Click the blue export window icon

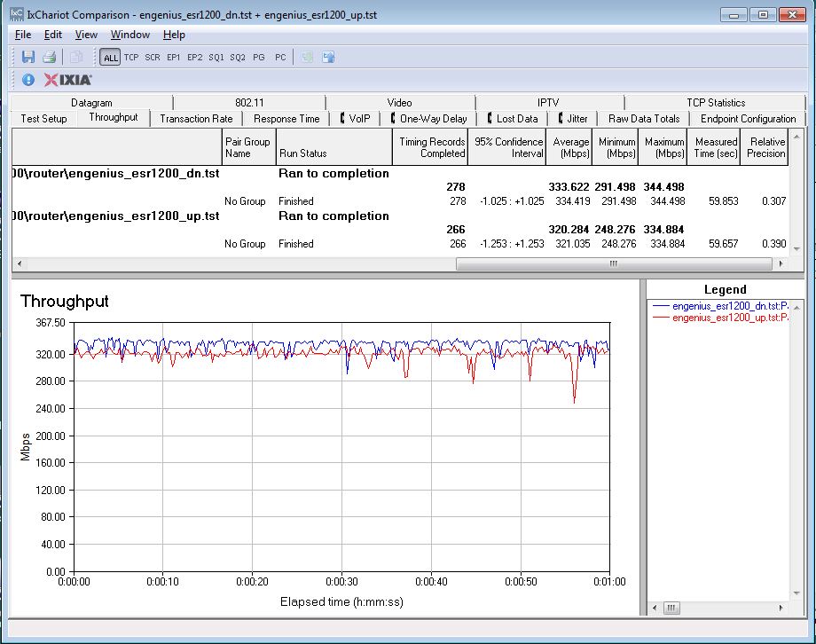[328, 57]
